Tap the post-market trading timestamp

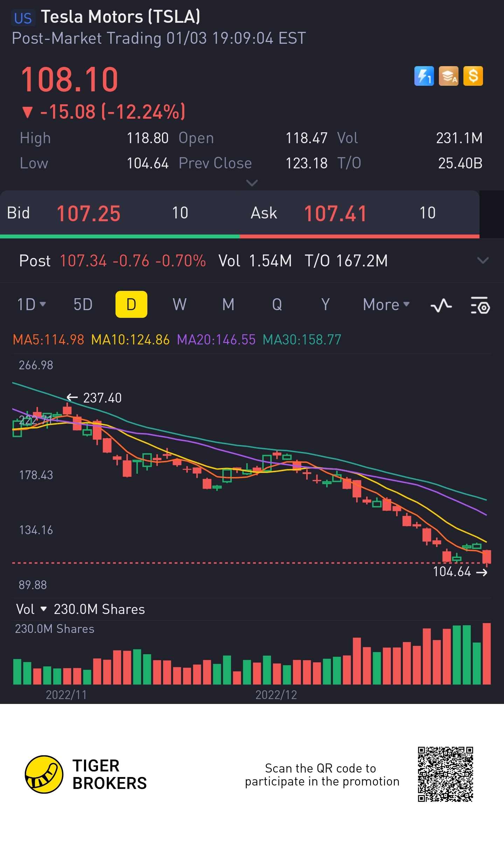pos(159,39)
